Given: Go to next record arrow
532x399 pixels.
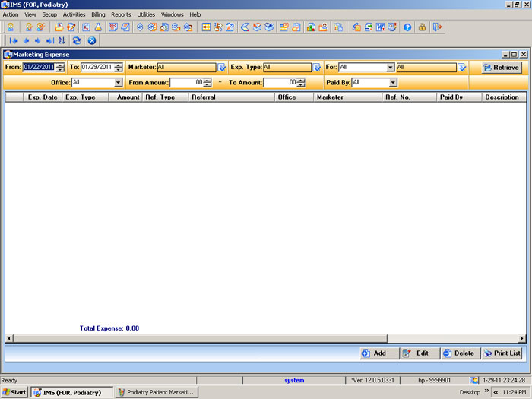Looking at the screenshot, I should tap(37, 41).
